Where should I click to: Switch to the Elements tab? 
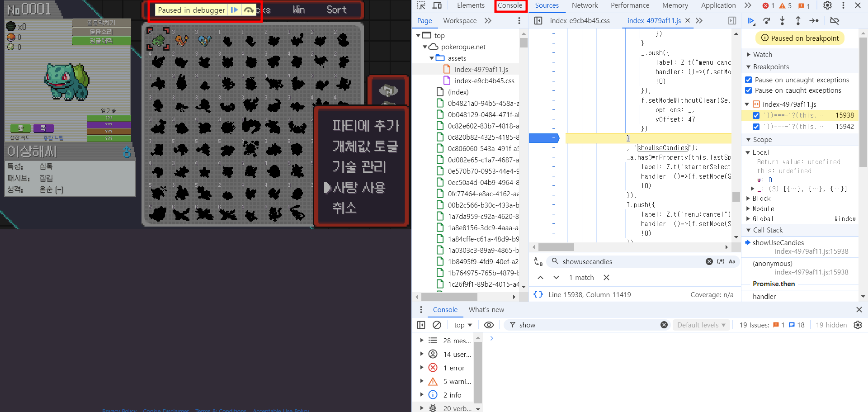[471, 5]
